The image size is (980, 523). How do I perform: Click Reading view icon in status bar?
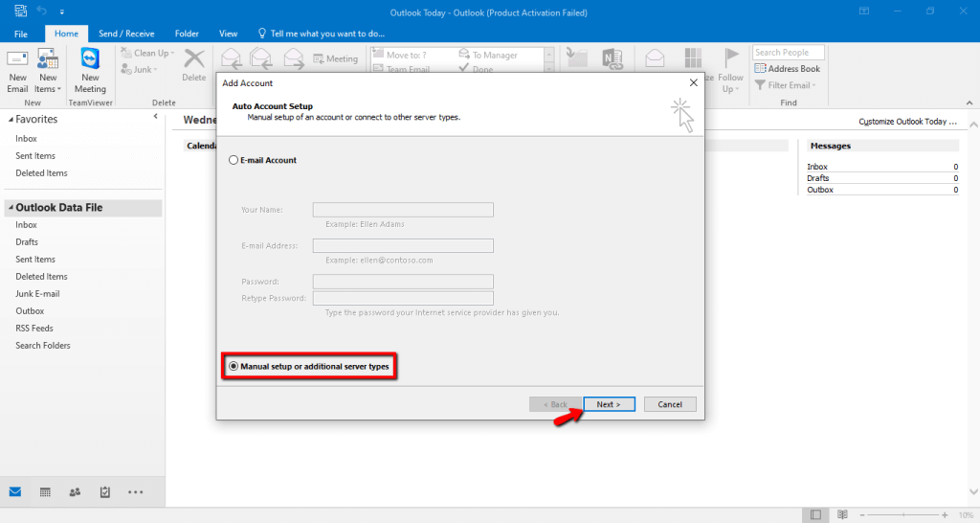[842, 515]
